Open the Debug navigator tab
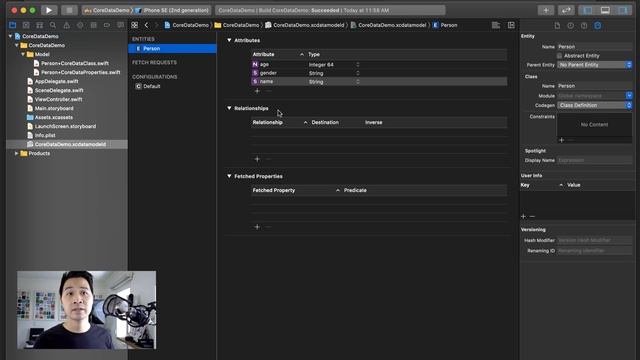This screenshot has height=360, width=640. pyautogui.click(x=93, y=25)
